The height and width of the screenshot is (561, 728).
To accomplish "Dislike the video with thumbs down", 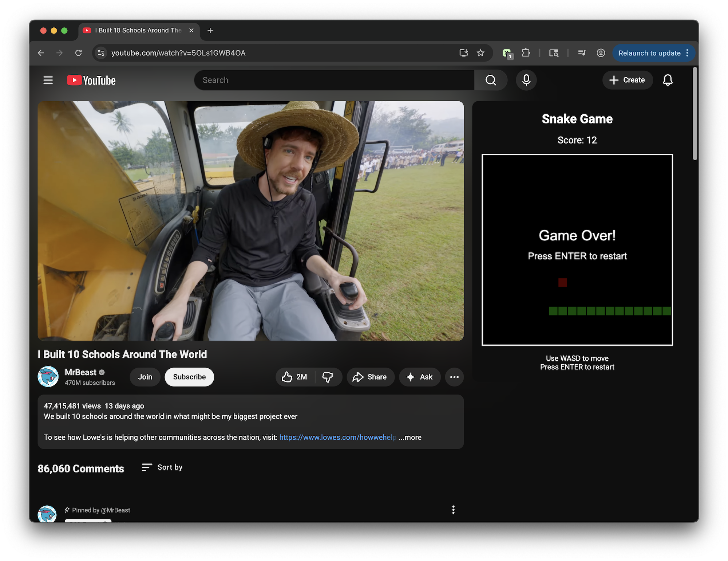I will coord(328,377).
